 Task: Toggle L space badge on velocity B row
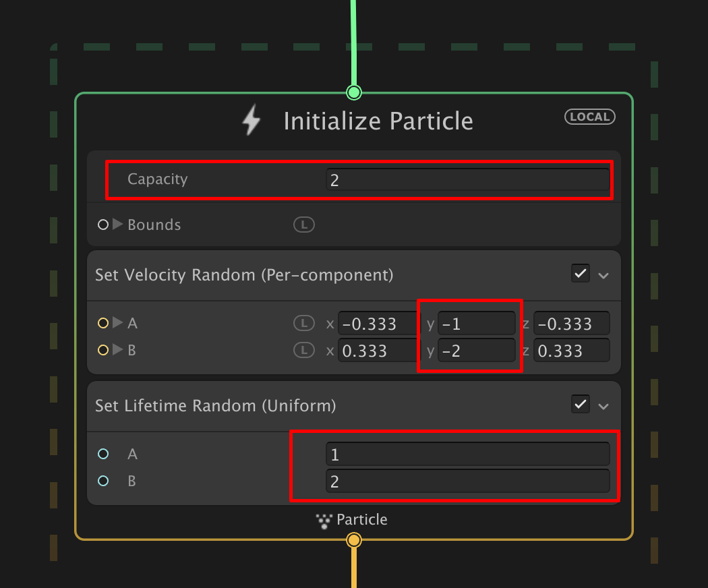(303, 351)
